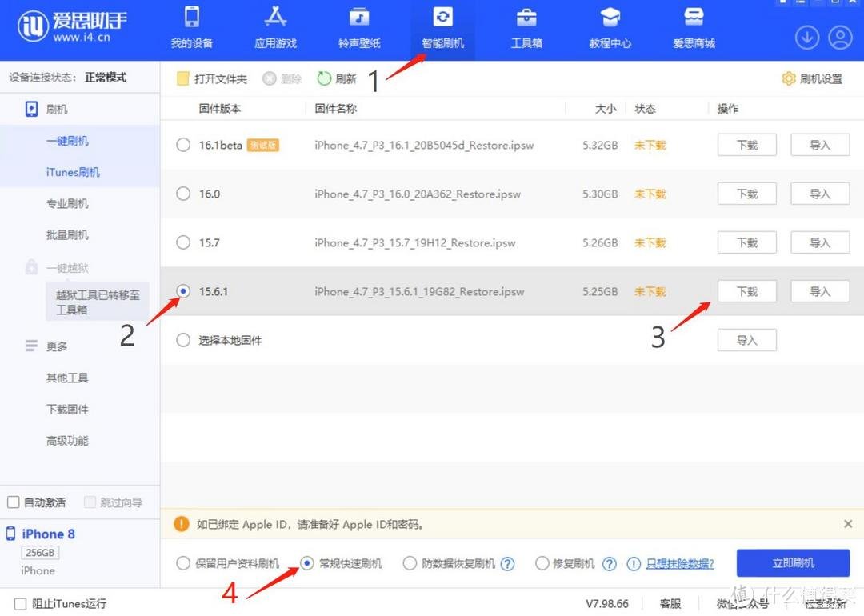
Task: Choose 修复刷机 option
Action: point(542,563)
